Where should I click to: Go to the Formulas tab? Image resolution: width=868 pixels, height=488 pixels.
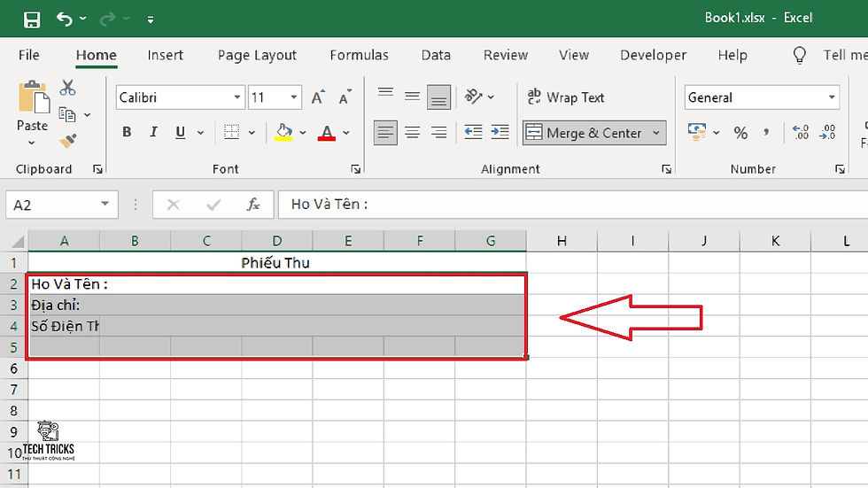pos(360,55)
